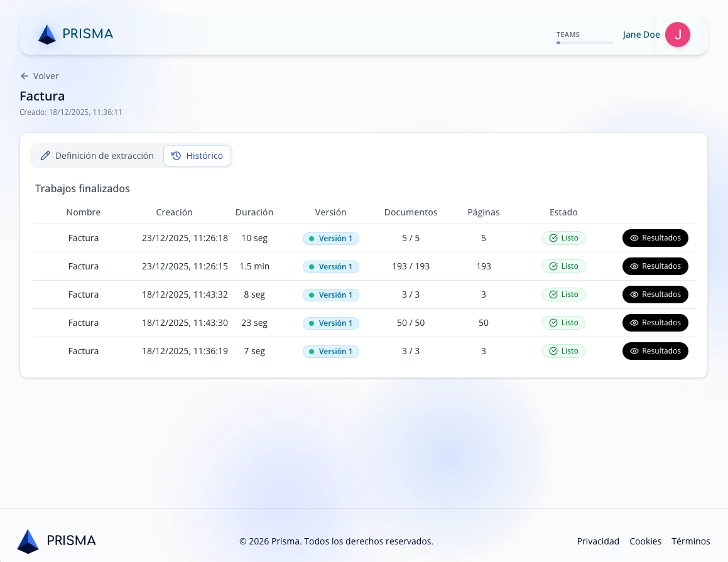Click the back arrow next to Volver

click(x=24, y=75)
